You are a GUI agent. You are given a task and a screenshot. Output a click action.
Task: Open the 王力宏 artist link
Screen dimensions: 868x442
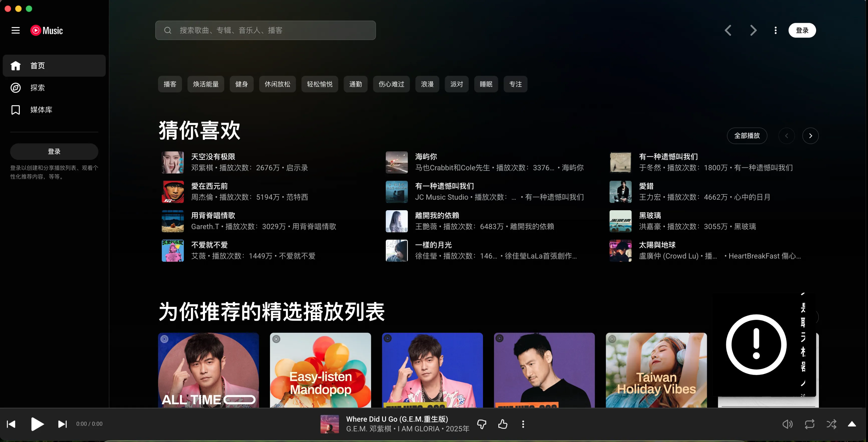point(650,197)
